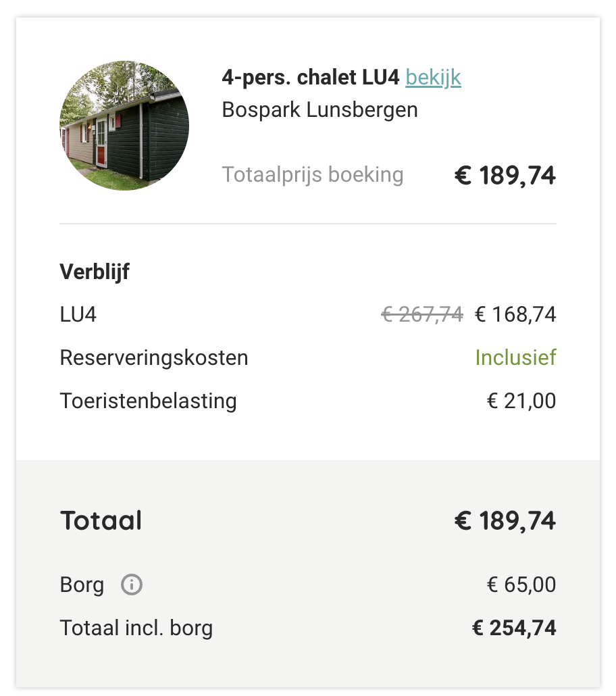Click the round chalet photo thumbnail
Viewport: 616px width, 696px height.
pyautogui.click(x=124, y=126)
